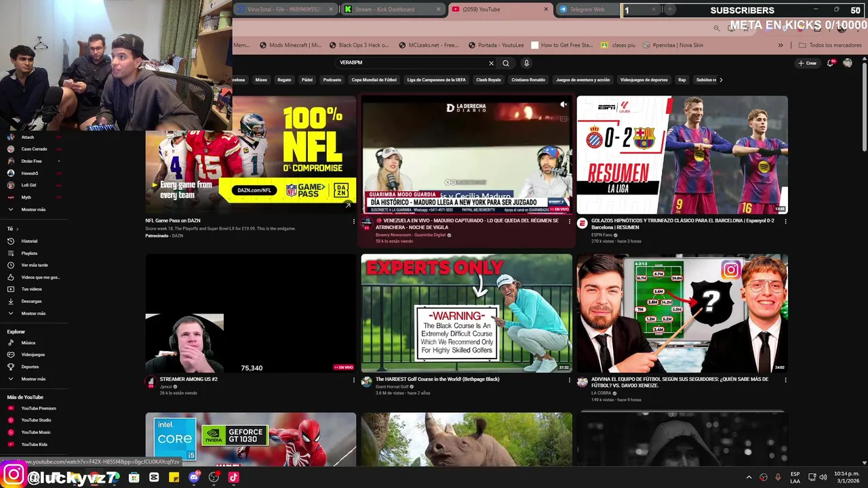The width and height of the screenshot is (868, 488).
Task: Open MCLeaks.net bookmark
Action: coord(428,45)
